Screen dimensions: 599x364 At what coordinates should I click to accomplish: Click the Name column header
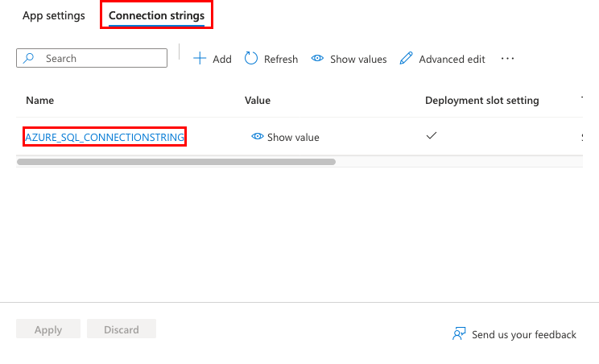39,101
